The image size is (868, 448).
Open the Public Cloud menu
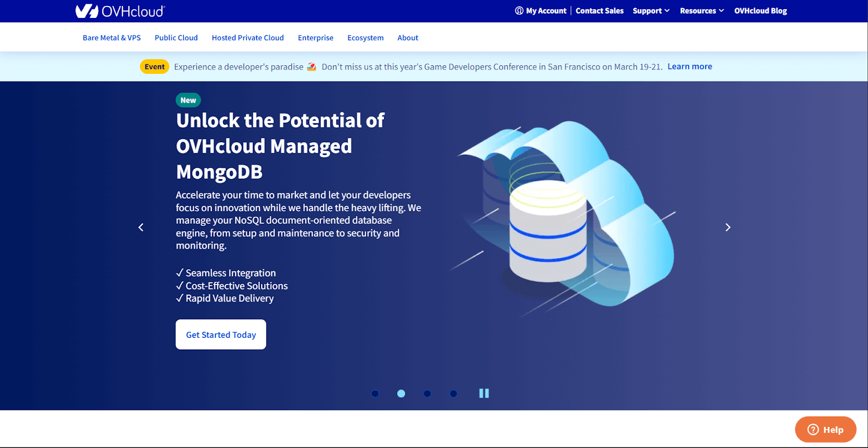tap(176, 38)
